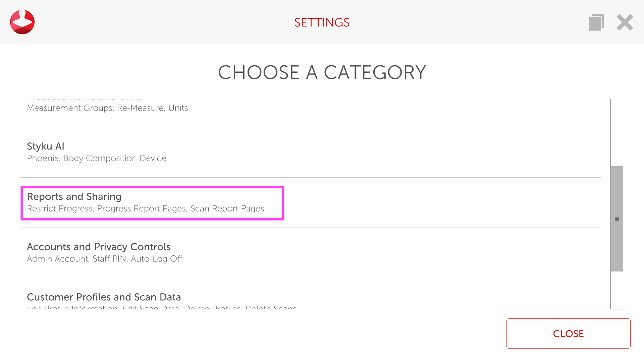Click the Styku logo icon
The width and height of the screenshot is (644, 362).
coord(22,22)
